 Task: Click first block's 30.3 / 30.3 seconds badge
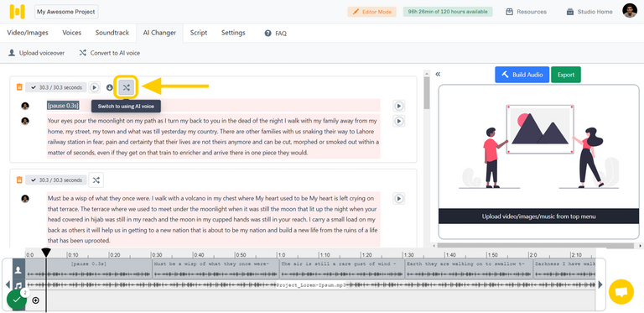(x=56, y=87)
